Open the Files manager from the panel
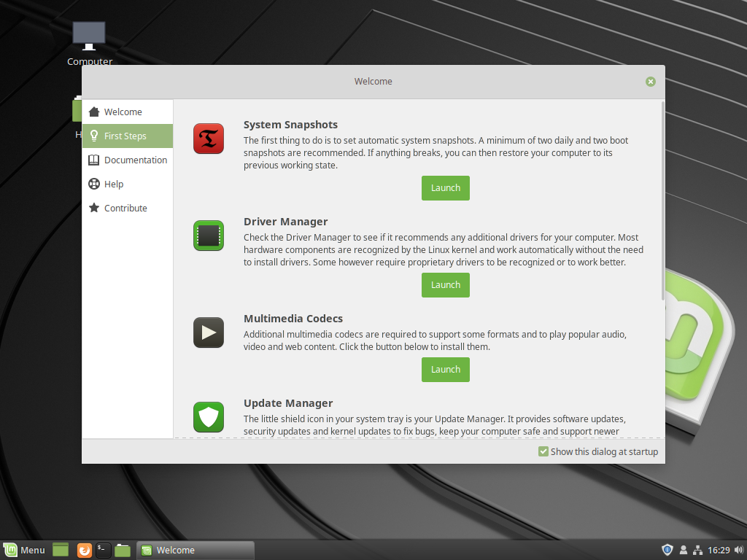Screen dimensions: 747x560 pyautogui.click(x=123, y=550)
